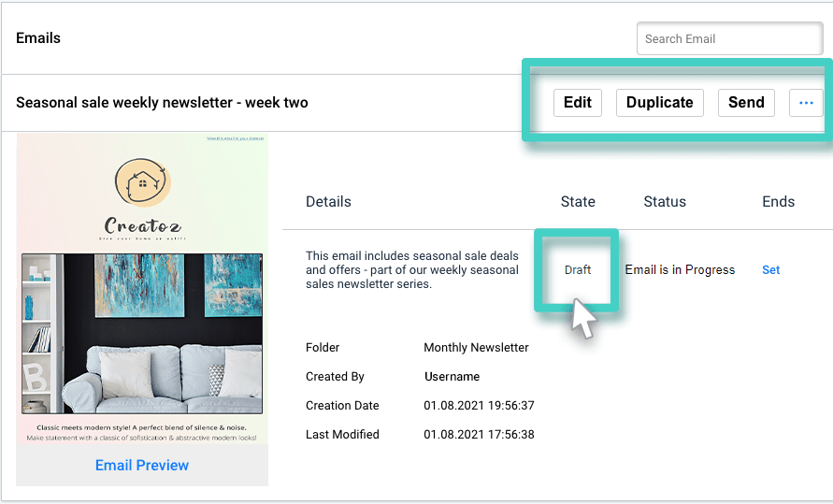The width and height of the screenshot is (833, 504).
Task: Open the Email Preview link
Action: 142,465
